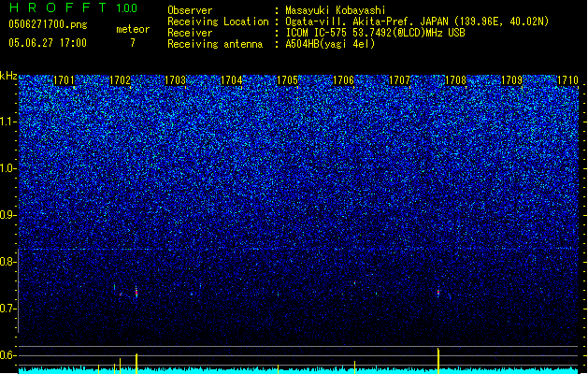Viewport: 588px width, 374px height.
Task: Click receiver value ICOM IC-575 53.7492 MHz USB
Action: point(375,33)
